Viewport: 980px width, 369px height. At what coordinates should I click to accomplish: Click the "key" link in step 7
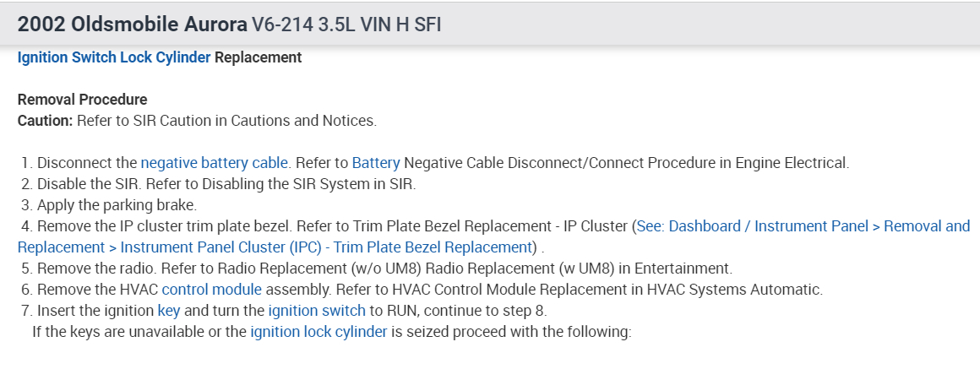(169, 311)
